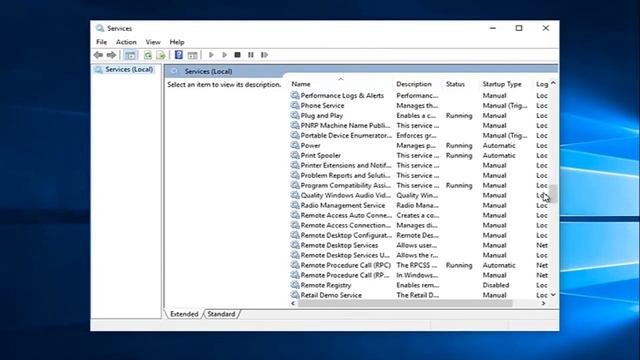Select the Performance Logs & Alerts row
This screenshot has width=640, height=360.
[419, 96]
